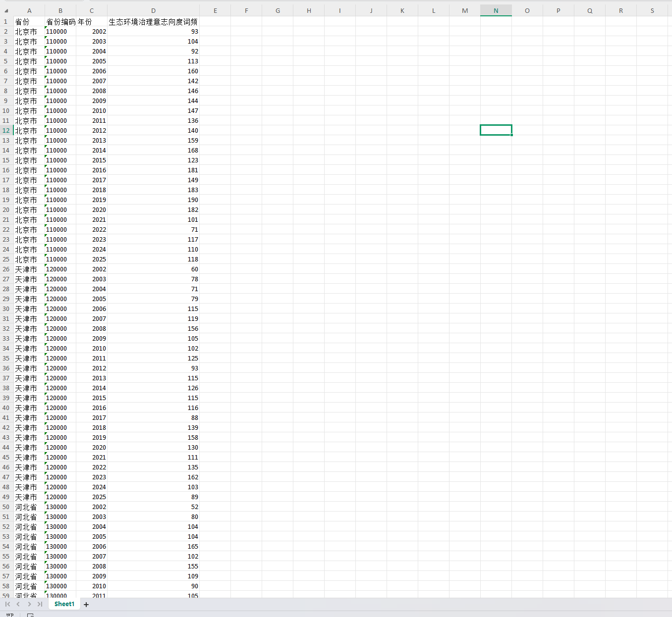Click the active selected cell N12

[x=496, y=130]
